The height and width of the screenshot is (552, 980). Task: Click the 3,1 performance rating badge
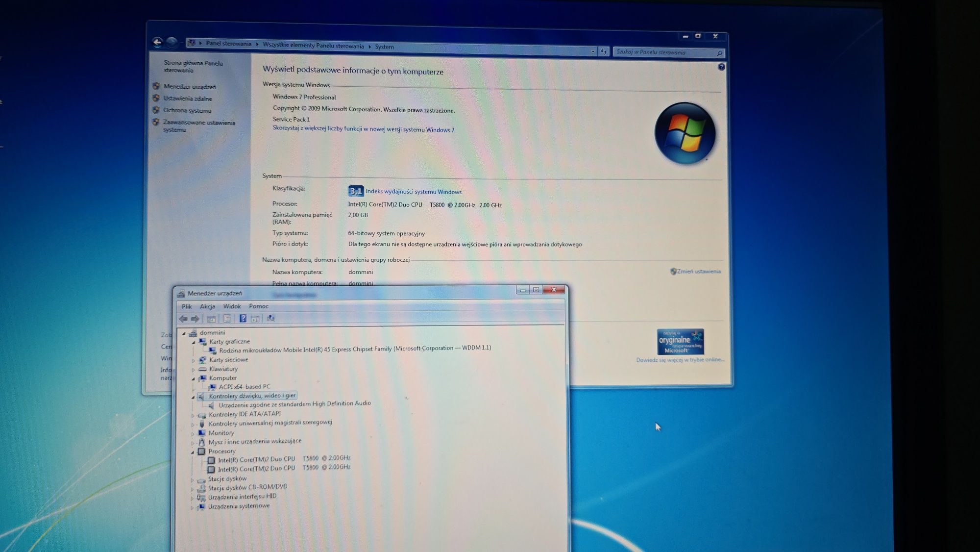[x=356, y=191]
